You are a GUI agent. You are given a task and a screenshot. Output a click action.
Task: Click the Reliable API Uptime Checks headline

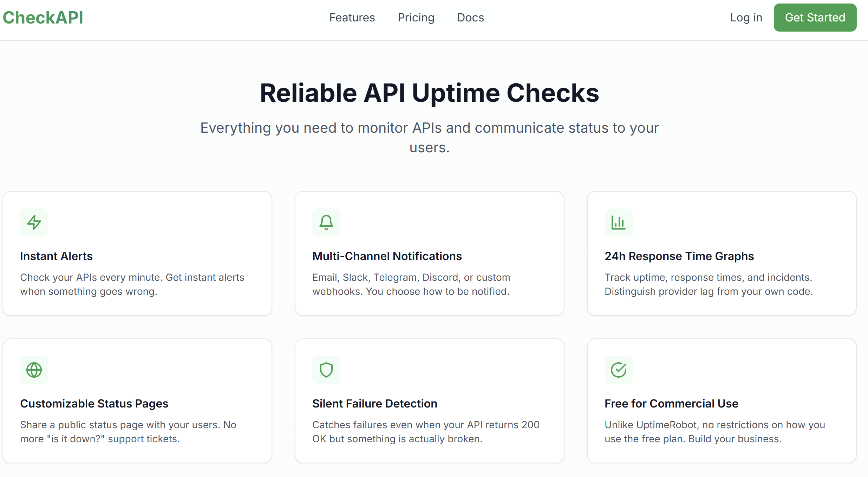click(x=429, y=92)
